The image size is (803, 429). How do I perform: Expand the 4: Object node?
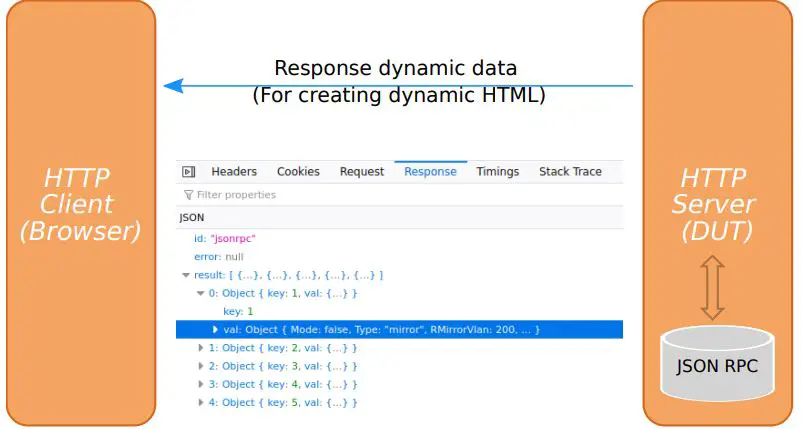(x=200, y=402)
